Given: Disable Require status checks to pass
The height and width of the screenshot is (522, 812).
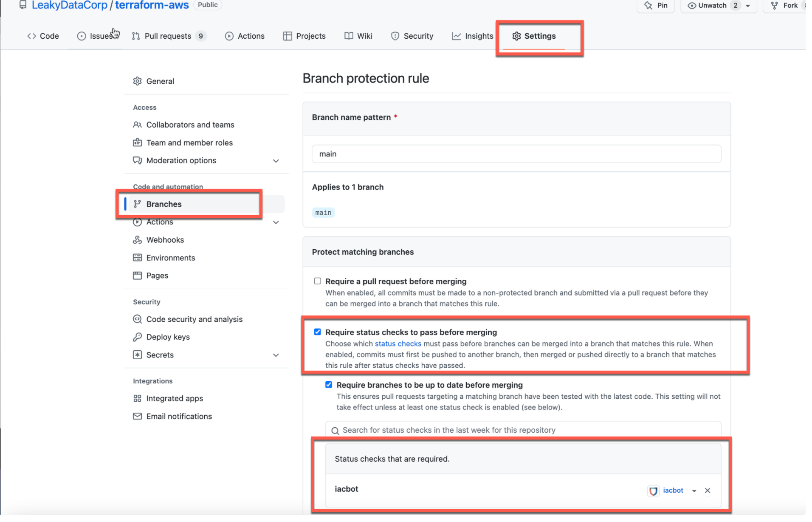Looking at the screenshot, I should pos(317,332).
